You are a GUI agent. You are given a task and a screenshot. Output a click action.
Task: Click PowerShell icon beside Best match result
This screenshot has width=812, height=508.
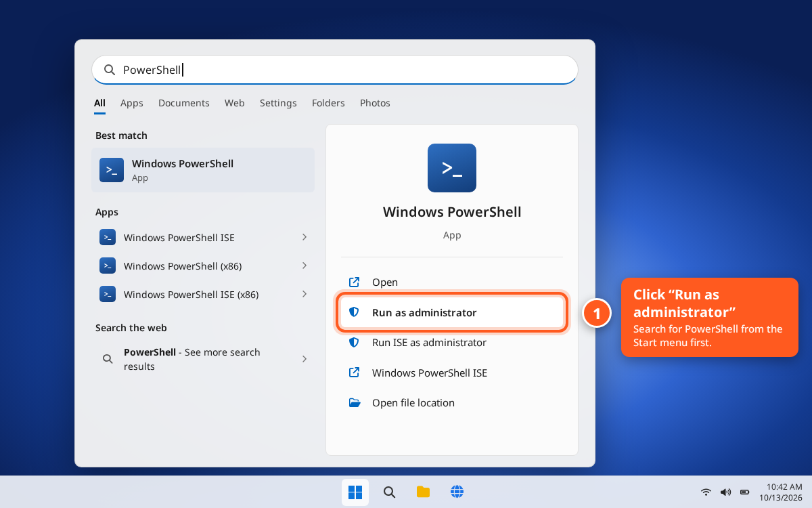[112, 170]
